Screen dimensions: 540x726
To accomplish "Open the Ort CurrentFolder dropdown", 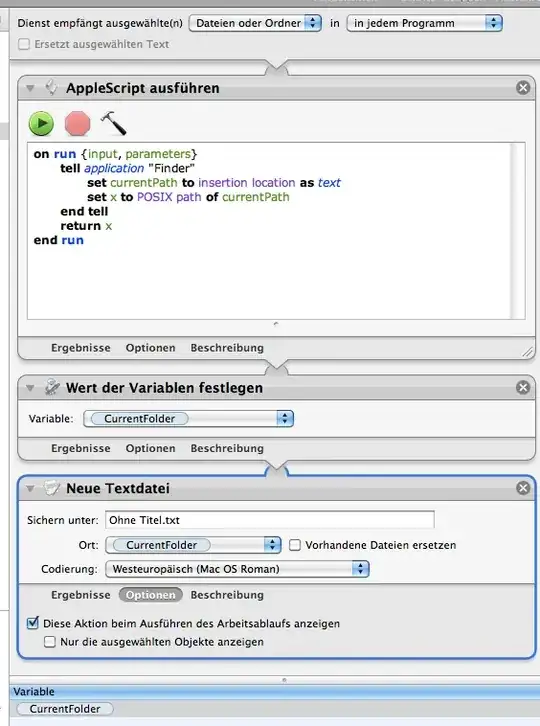I will point(193,545).
